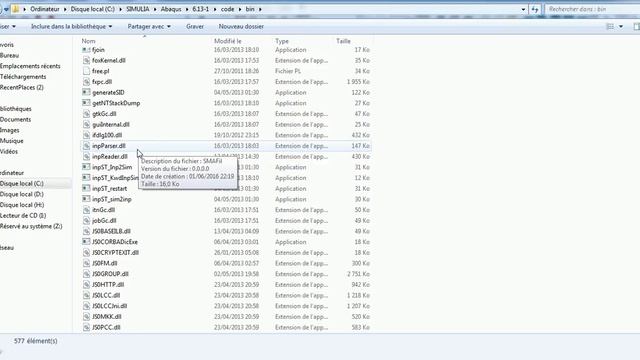This screenshot has height=360, width=640.
Task: Click the inpParser.dll file icon
Action: 86,146
